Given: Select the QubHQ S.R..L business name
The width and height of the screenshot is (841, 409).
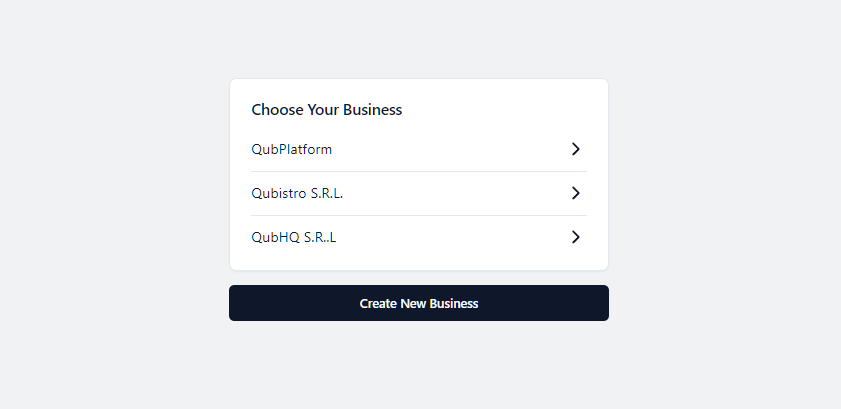Looking at the screenshot, I should pos(294,237).
